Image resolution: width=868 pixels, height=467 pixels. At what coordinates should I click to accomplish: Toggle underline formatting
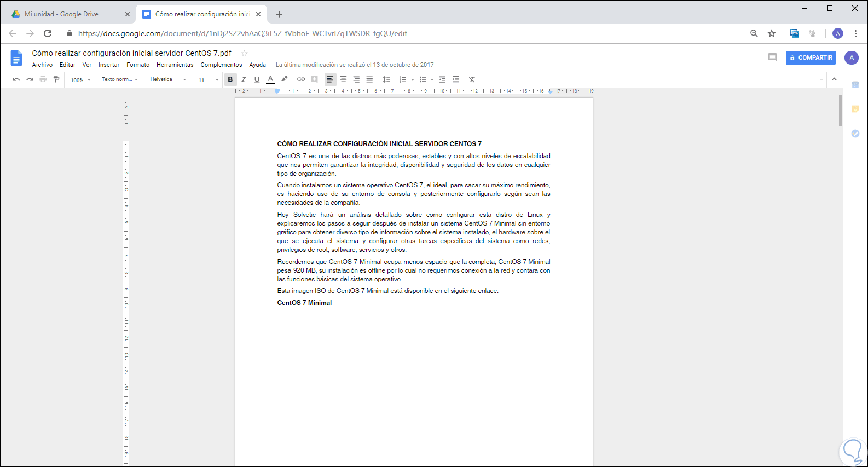[257, 79]
